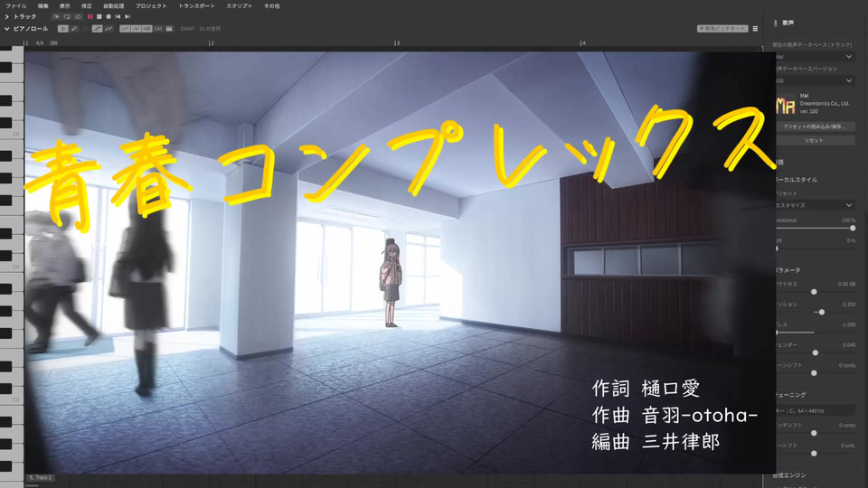
Task: Click the Track 2 label at the bottom
Action: click(41, 477)
